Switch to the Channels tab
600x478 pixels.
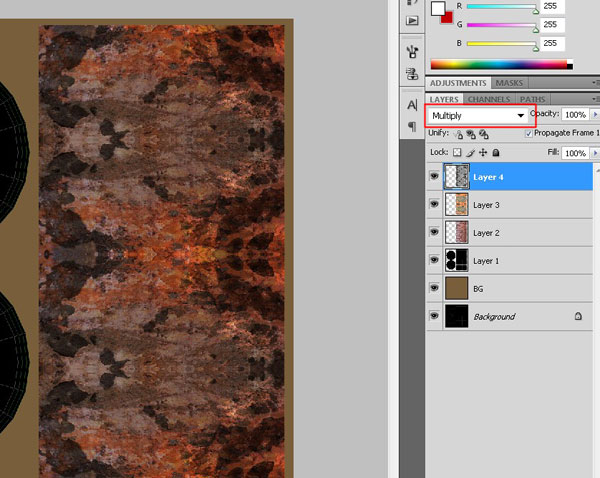489,100
